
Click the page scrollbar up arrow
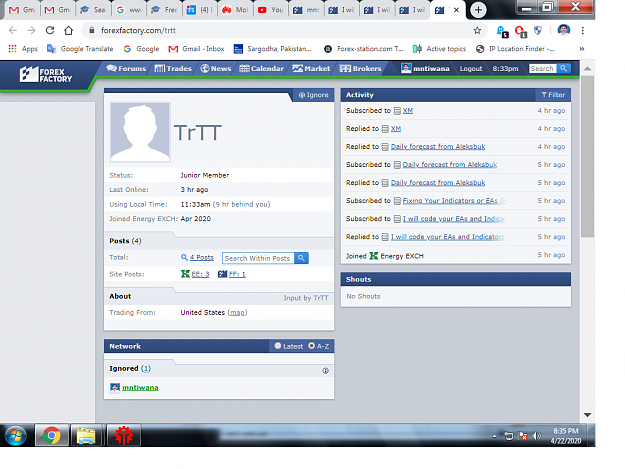(x=588, y=69)
